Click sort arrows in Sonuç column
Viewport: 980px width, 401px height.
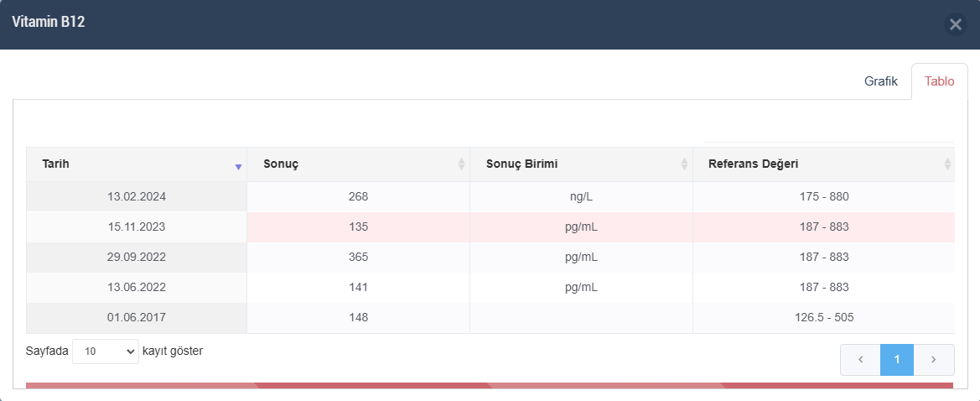tap(461, 164)
